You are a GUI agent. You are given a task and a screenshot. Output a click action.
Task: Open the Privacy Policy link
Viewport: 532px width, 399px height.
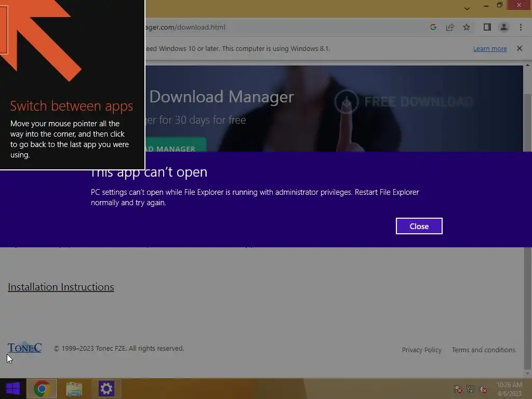click(x=422, y=350)
